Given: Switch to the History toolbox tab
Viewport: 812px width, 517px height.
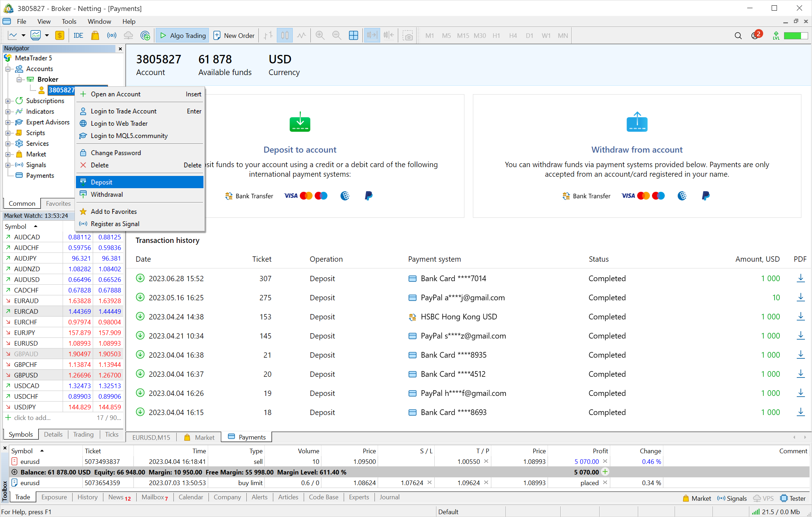Looking at the screenshot, I should [x=87, y=497].
